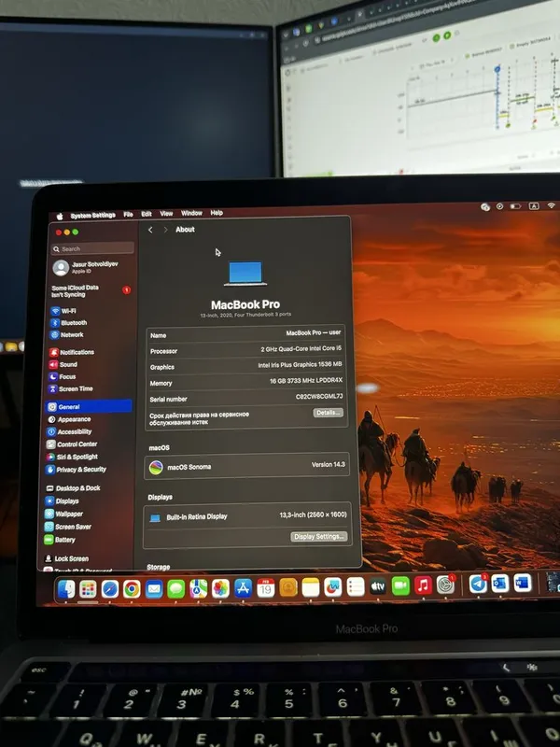Screen dimensions: 560x747
Task: Click the 'MacBook Pro — user' name value
Action: [x=314, y=333]
